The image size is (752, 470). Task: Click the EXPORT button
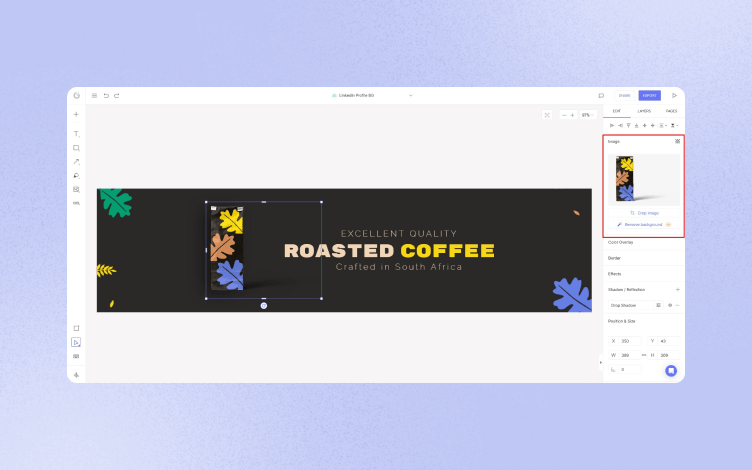tap(649, 95)
